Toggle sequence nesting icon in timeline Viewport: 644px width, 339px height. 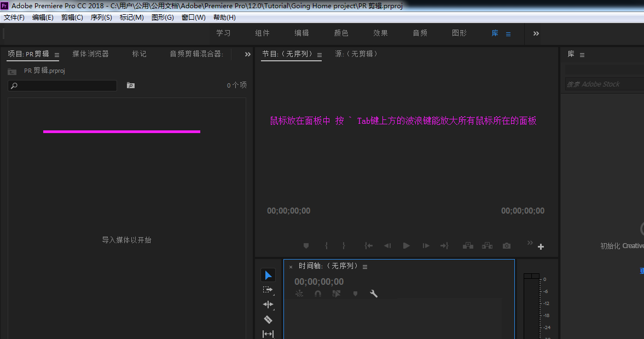[x=299, y=294]
